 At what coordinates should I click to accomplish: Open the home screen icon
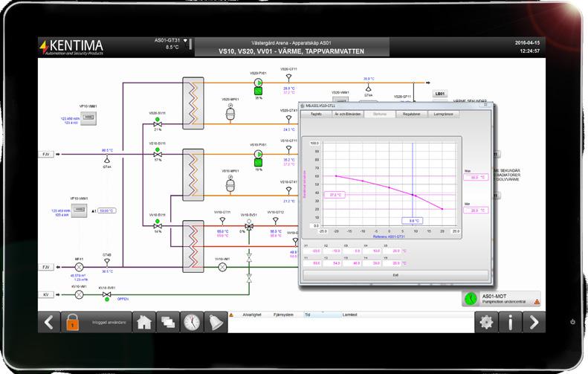144,322
